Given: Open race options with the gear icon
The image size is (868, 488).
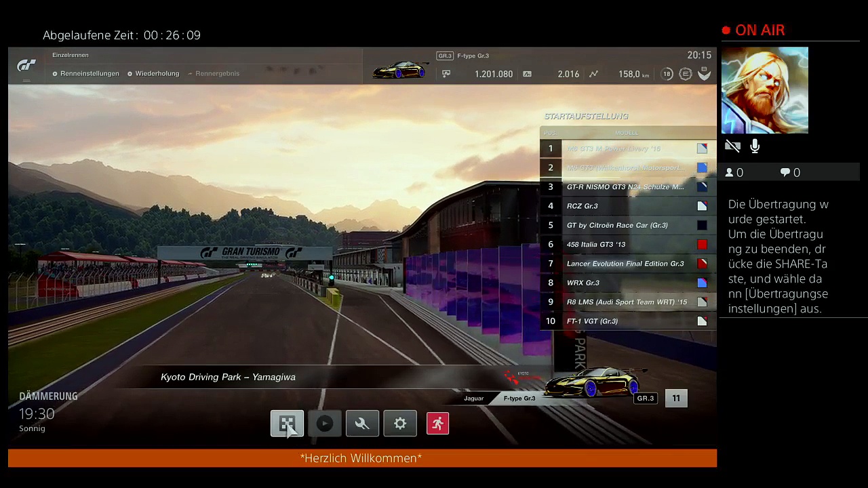Looking at the screenshot, I should tap(400, 424).
